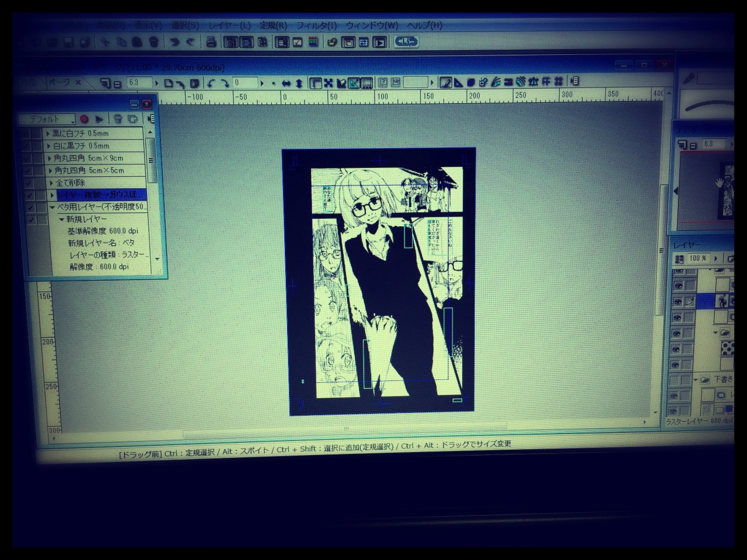This screenshot has width=747, height=560.
Task: Play the selected action
Action: 99,119
